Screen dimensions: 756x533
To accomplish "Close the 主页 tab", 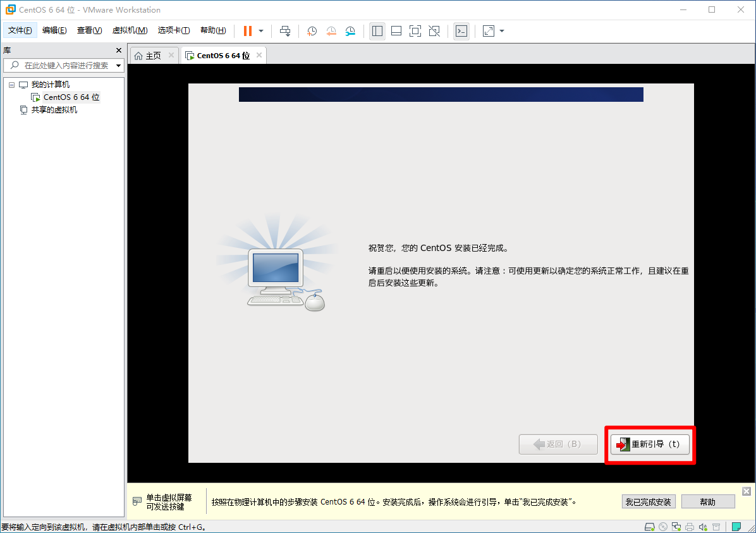I will pyautogui.click(x=171, y=56).
